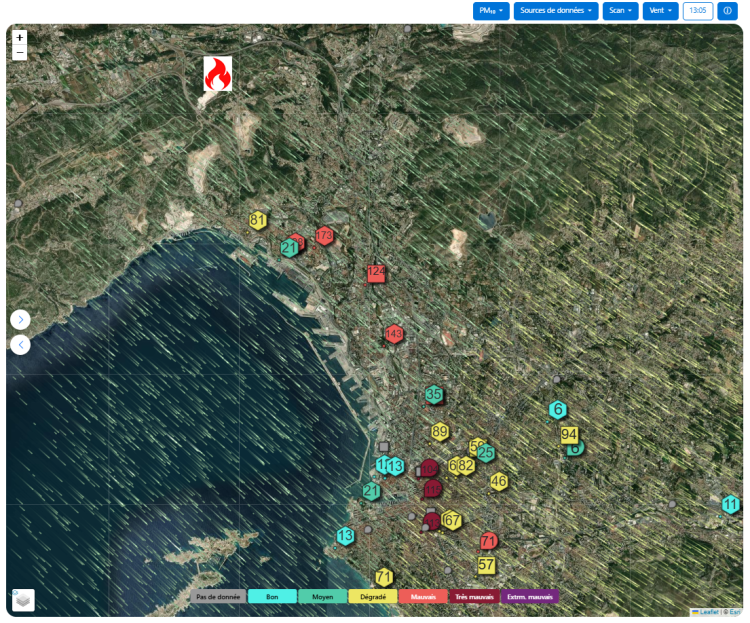Zoom in with the plus button
The width and height of the screenshot is (750, 623).
pyautogui.click(x=20, y=37)
